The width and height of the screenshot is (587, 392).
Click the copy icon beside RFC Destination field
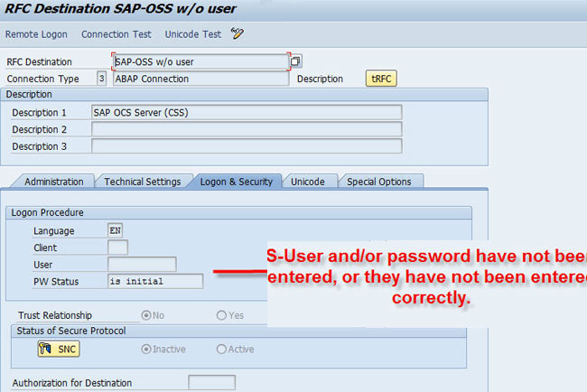click(295, 61)
